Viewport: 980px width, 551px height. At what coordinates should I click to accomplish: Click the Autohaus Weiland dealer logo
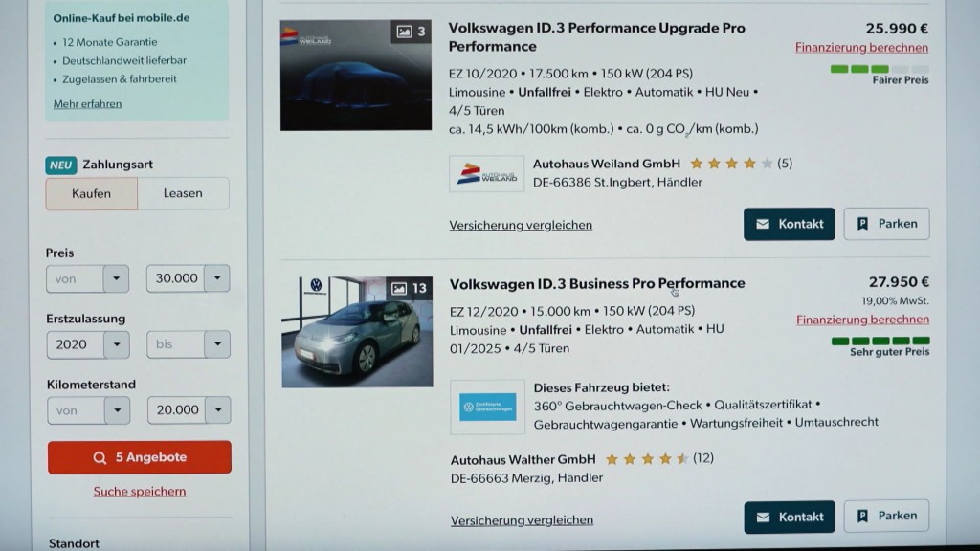click(486, 174)
